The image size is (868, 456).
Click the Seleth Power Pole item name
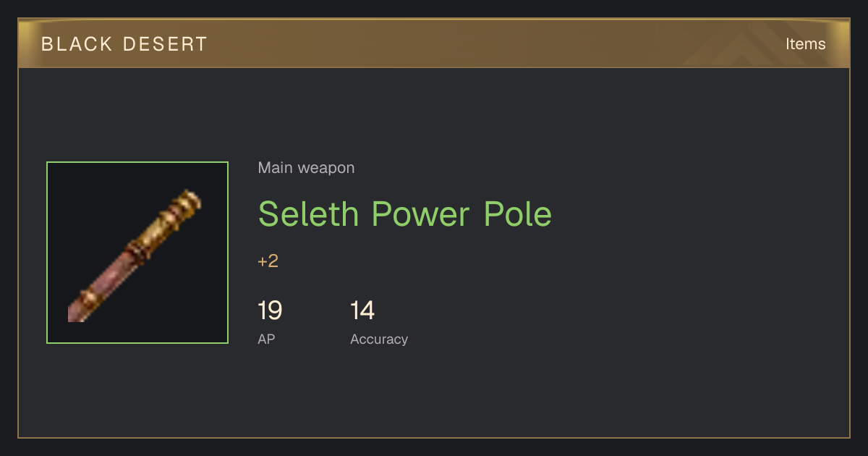(x=405, y=214)
